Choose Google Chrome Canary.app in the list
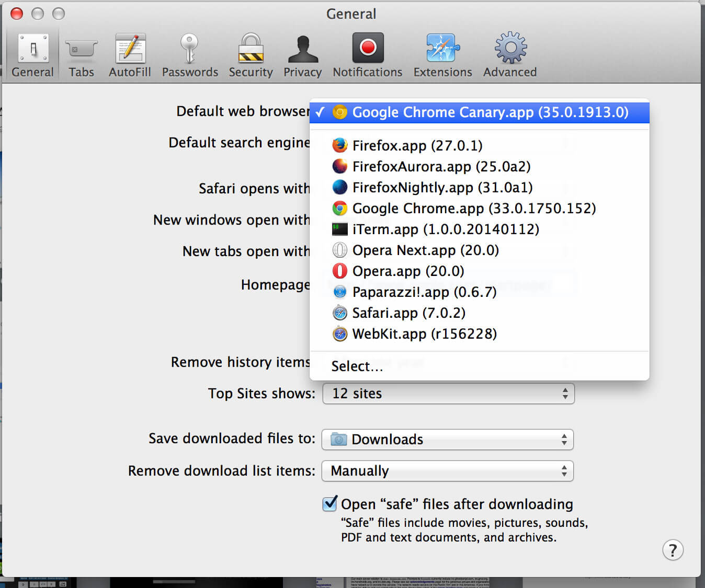 point(480,112)
